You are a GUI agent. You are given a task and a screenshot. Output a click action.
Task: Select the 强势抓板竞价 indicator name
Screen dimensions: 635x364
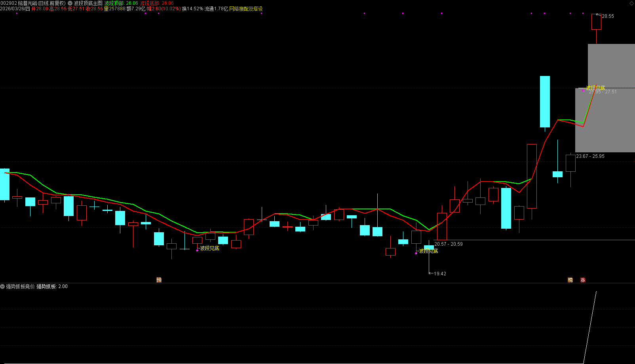coord(20,286)
